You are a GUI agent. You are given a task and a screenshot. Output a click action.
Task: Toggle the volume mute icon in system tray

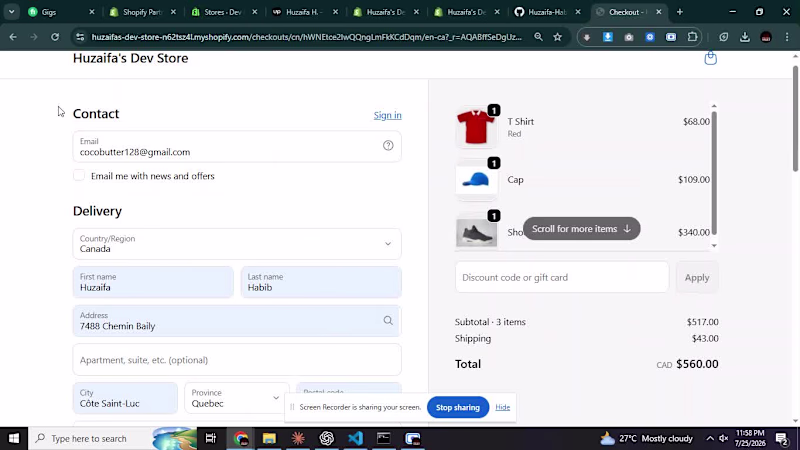[723, 438]
